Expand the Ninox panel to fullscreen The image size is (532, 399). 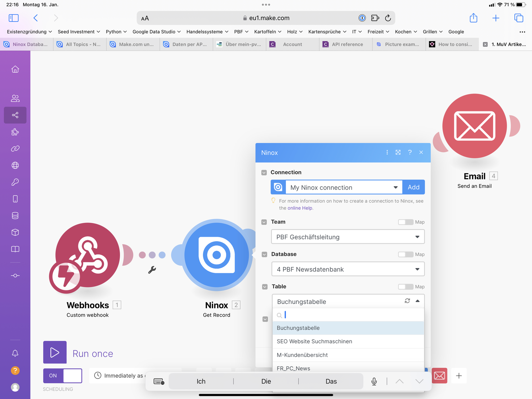coord(398,152)
